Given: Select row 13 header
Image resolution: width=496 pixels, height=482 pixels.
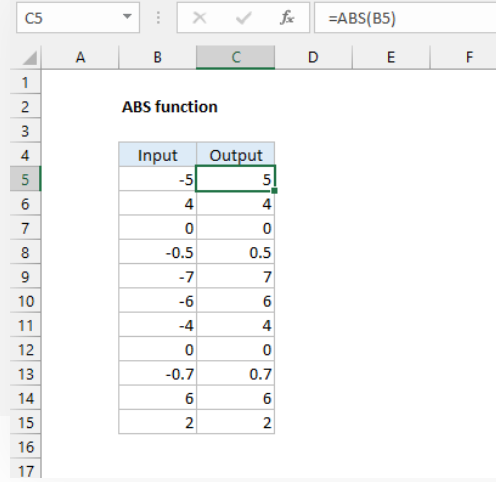Looking at the screenshot, I should 25,374.
